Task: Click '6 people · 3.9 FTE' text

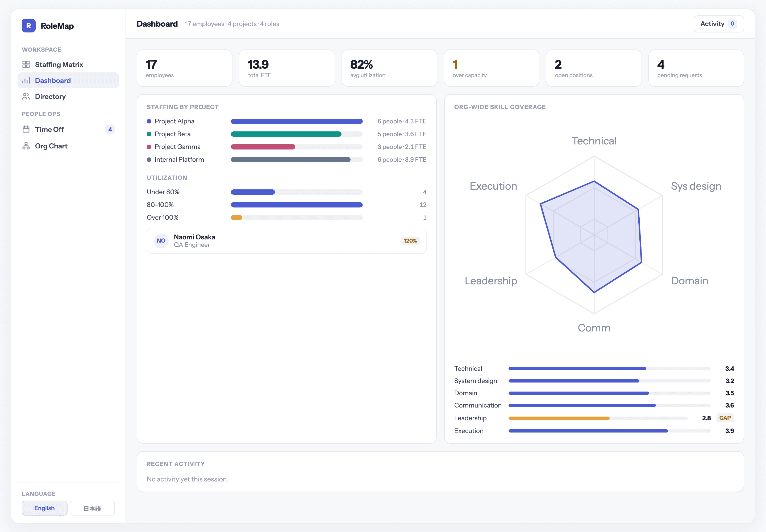Action: point(402,160)
